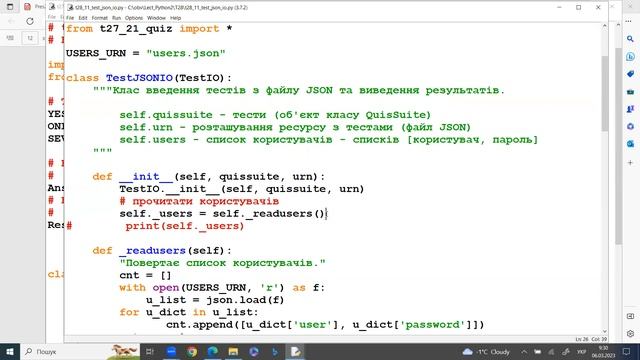Click the browser back arrow
The image size is (640, 360).
[x=11, y=21]
